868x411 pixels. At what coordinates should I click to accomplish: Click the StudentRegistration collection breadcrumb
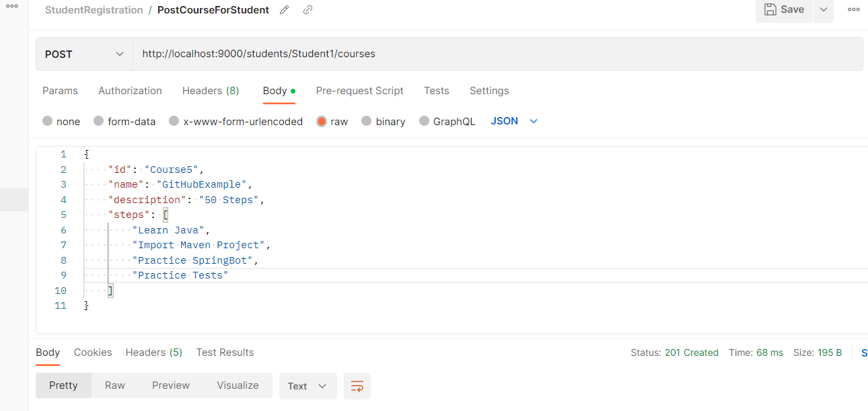(94, 10)
